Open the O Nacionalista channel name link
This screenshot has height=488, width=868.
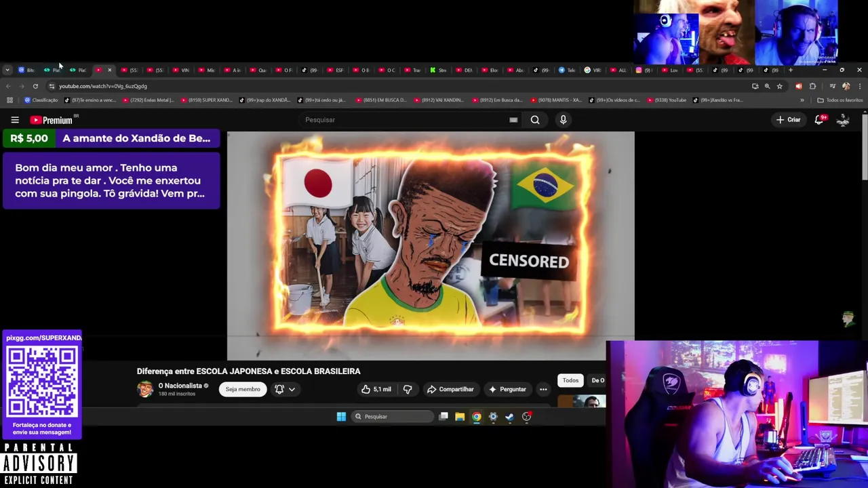coord(180,386)
